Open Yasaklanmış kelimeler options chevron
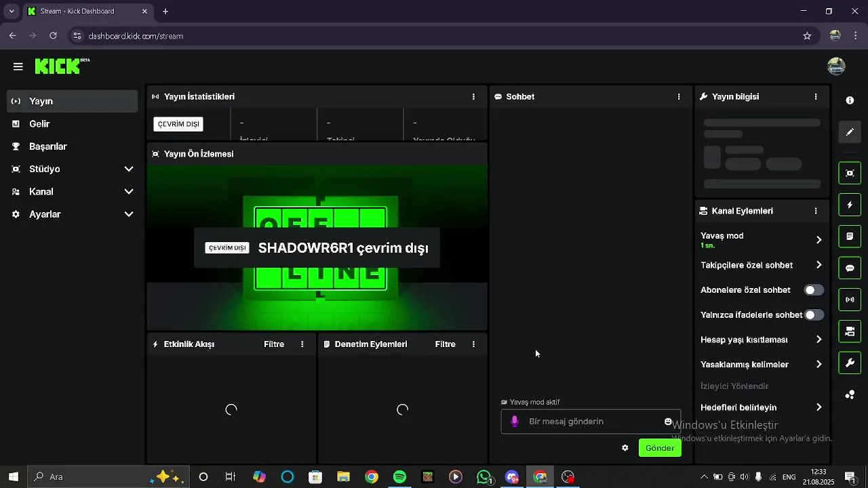The height and width of the screenshot is (488, 868). [x=818, y=365]
